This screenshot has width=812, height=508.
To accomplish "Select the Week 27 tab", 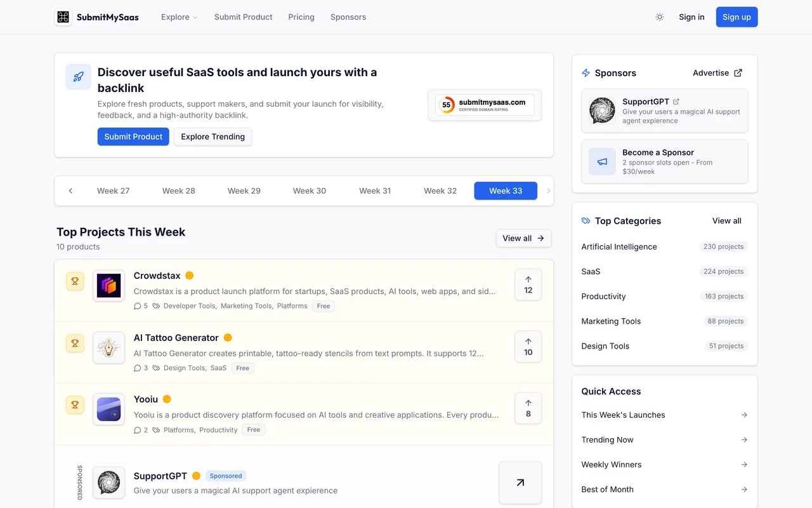I will tap(113, 190).
